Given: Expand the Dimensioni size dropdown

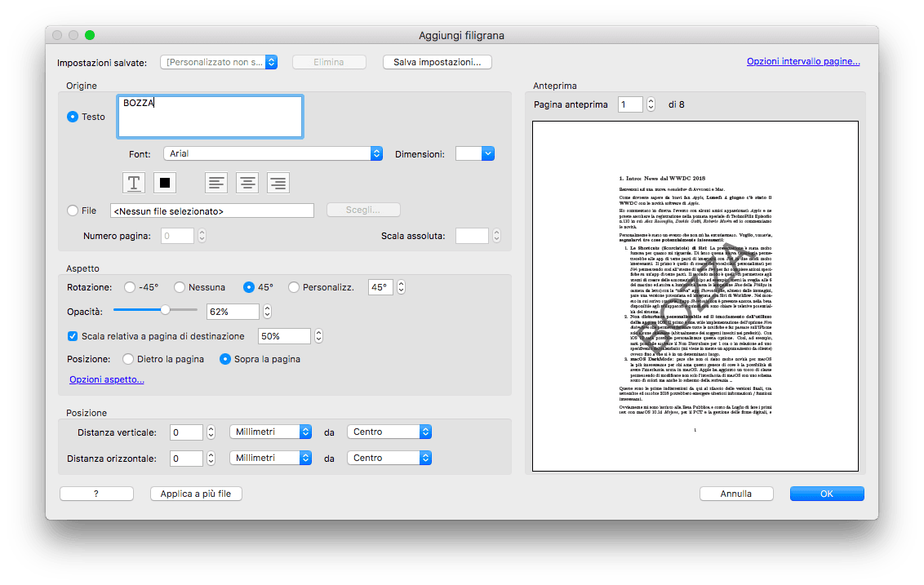Looking at the screenshot, I should click(475, 153).
